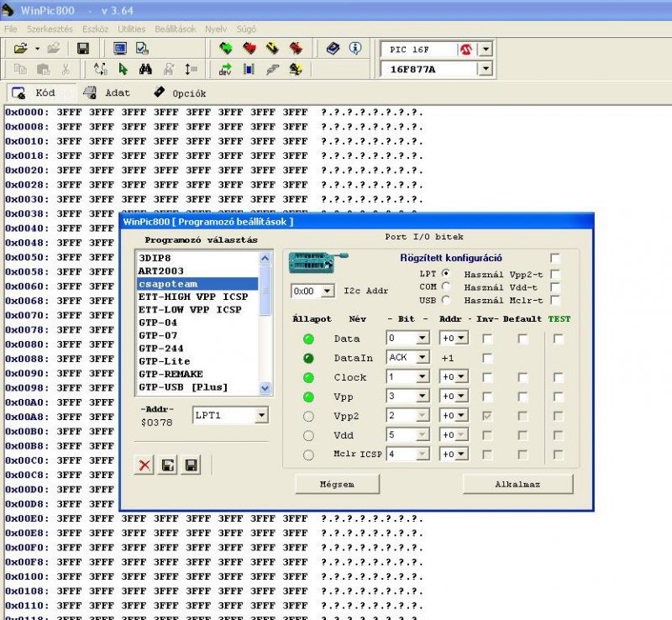Click the Vdd row state indicator
672x620 pixels.
pyautogui.click(x=308, y=436)
